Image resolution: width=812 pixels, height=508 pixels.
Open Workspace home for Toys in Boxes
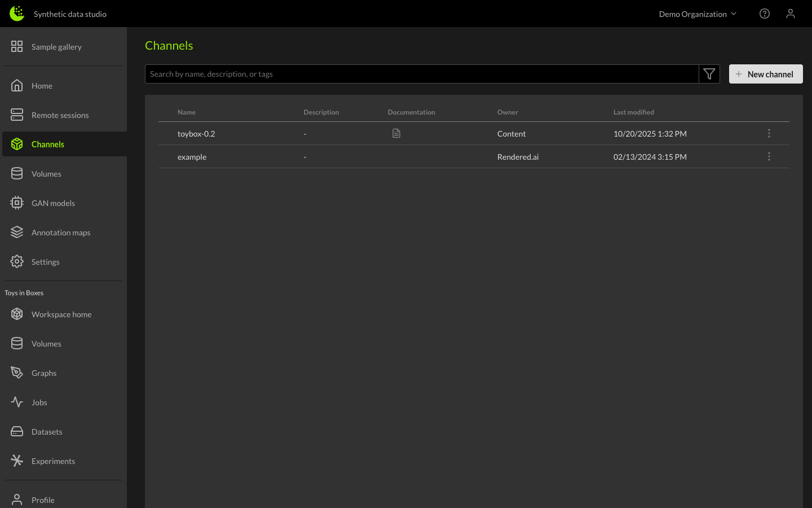coord(61,314)
